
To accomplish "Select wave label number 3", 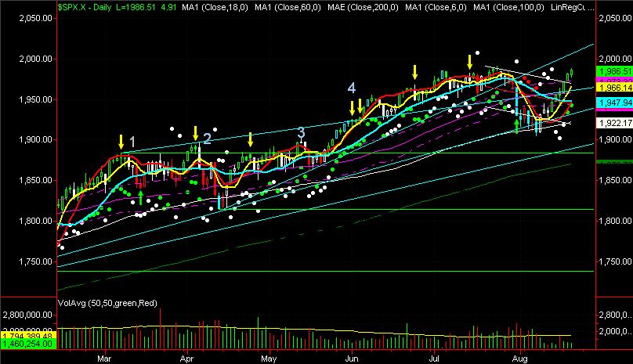I will 301,132.
